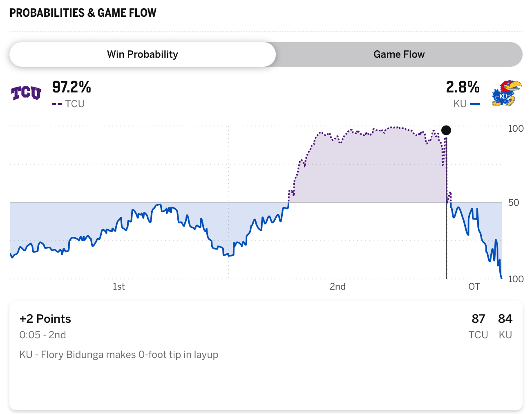Viewport: 532px width, 414px height.
Task: Click the 2.8% KU win probability
Action: [x=463, y=87]
